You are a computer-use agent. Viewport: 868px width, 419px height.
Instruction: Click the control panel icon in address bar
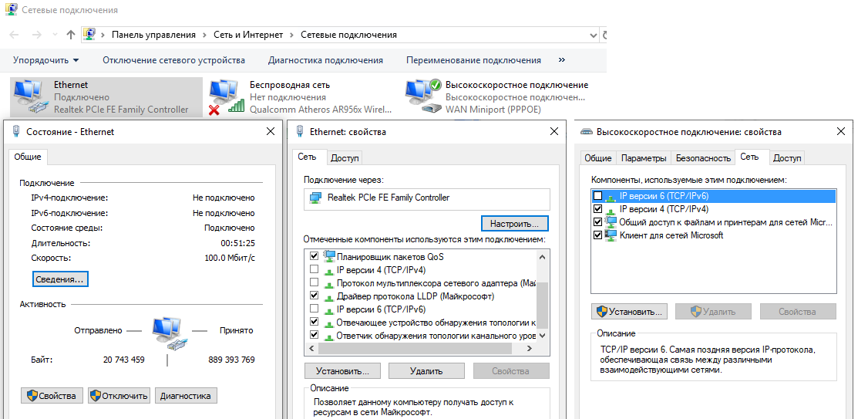tap(89, 35)
